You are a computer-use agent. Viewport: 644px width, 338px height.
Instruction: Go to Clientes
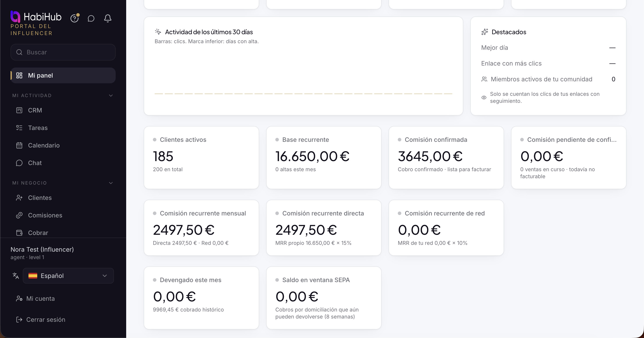63,198
